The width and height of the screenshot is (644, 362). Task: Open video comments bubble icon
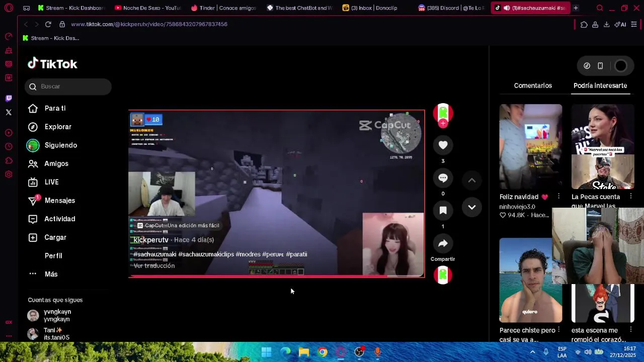(x=443, y=178)
